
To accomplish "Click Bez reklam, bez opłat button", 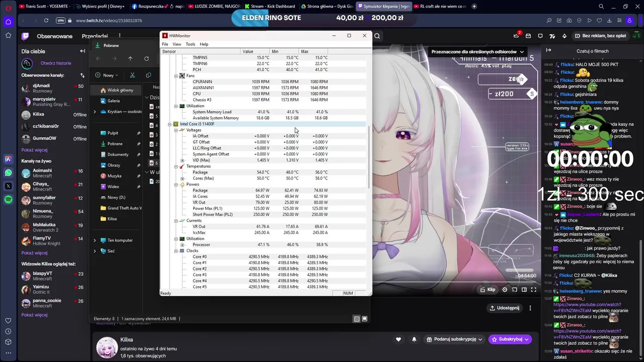I will tap(600, 36).
